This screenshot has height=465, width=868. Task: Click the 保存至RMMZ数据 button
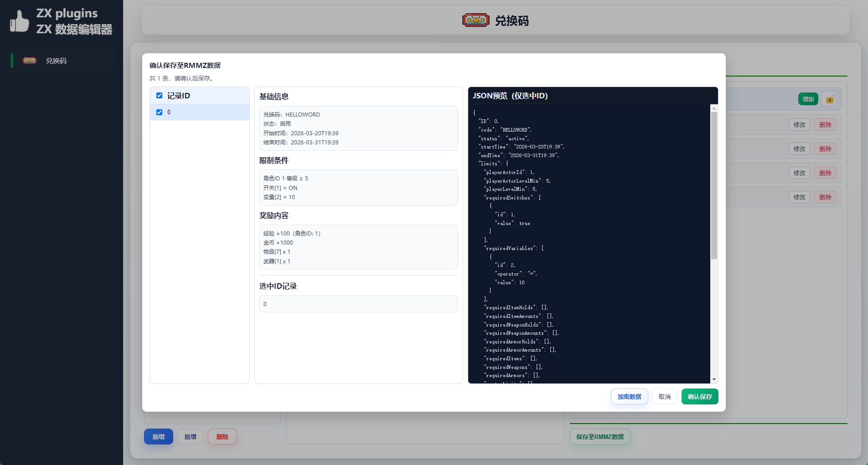coord(600,437)
